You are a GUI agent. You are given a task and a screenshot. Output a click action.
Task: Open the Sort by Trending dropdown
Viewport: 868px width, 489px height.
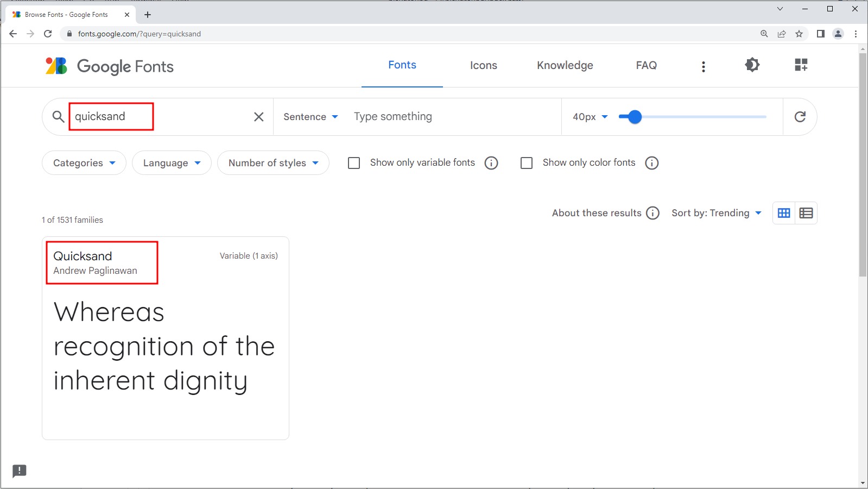click(717, 213)
